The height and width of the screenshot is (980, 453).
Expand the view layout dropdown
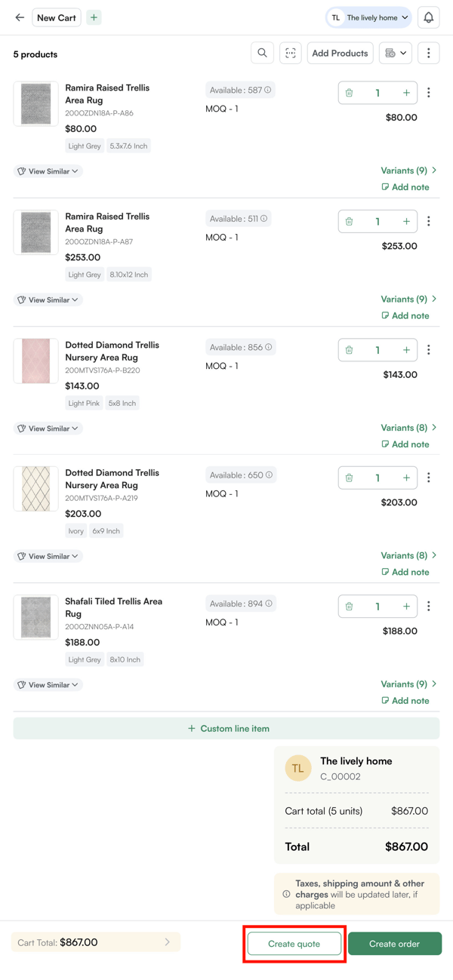tap(396, 53)
